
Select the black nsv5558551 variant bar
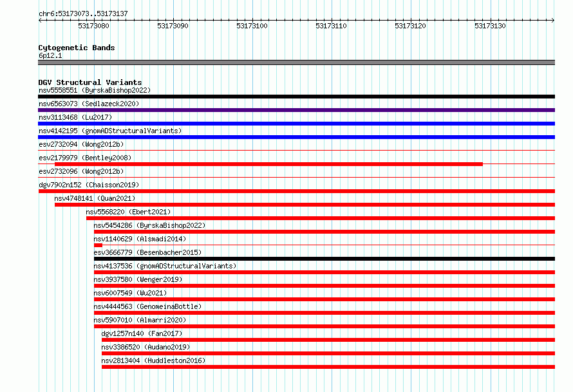coord(296,97)
